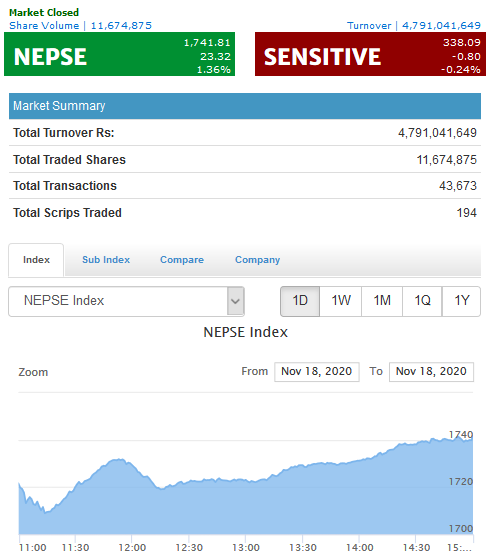Select the 1M range button

click(382, 301)
